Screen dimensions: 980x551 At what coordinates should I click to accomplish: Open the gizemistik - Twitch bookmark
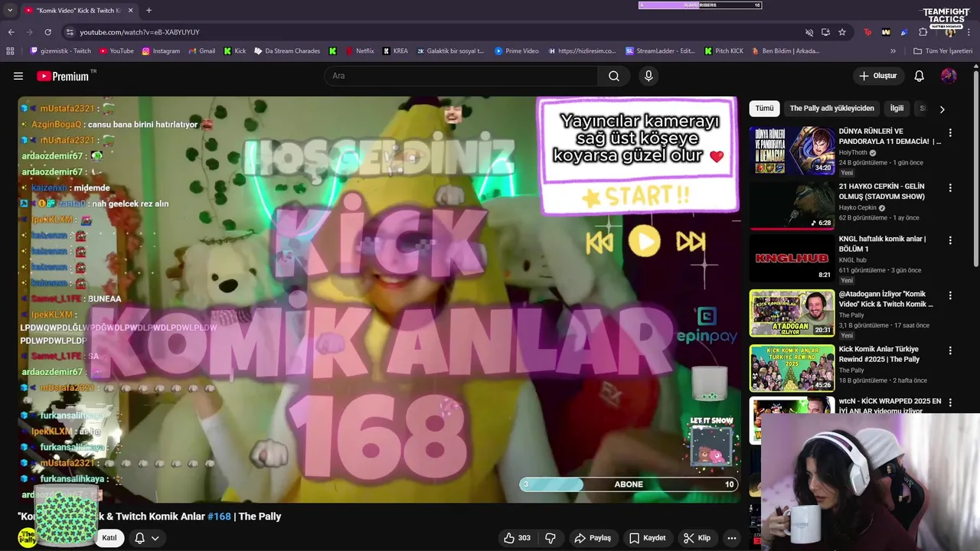click(x=60, y=51)
